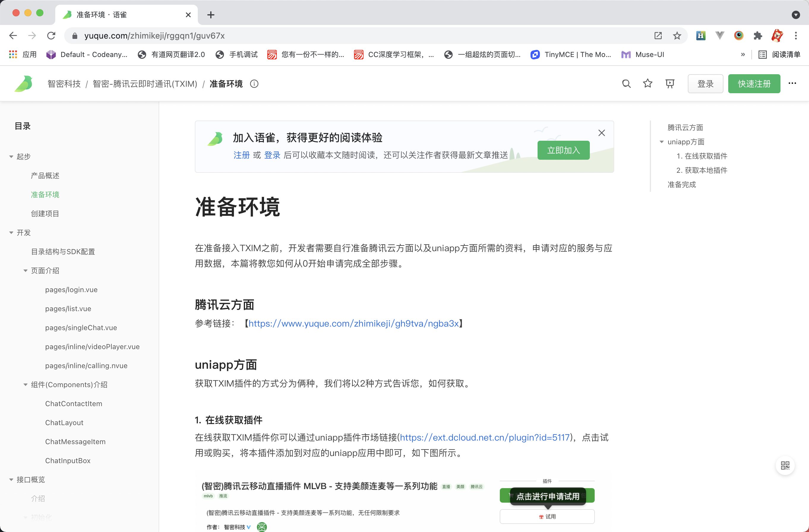
Task: Click the 立即加入 button in the banner
Action: [563, 150]
